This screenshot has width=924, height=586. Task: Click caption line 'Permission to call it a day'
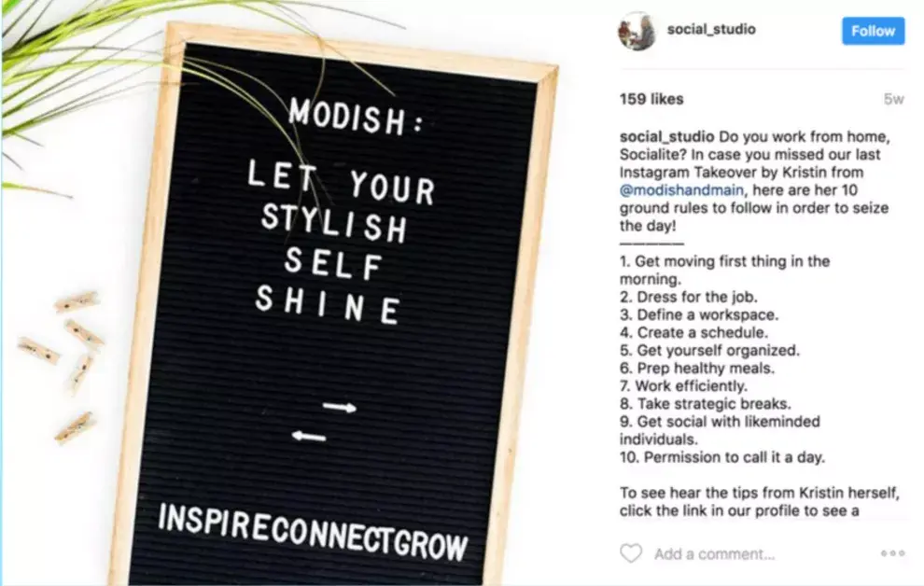[x=721, y=457]
